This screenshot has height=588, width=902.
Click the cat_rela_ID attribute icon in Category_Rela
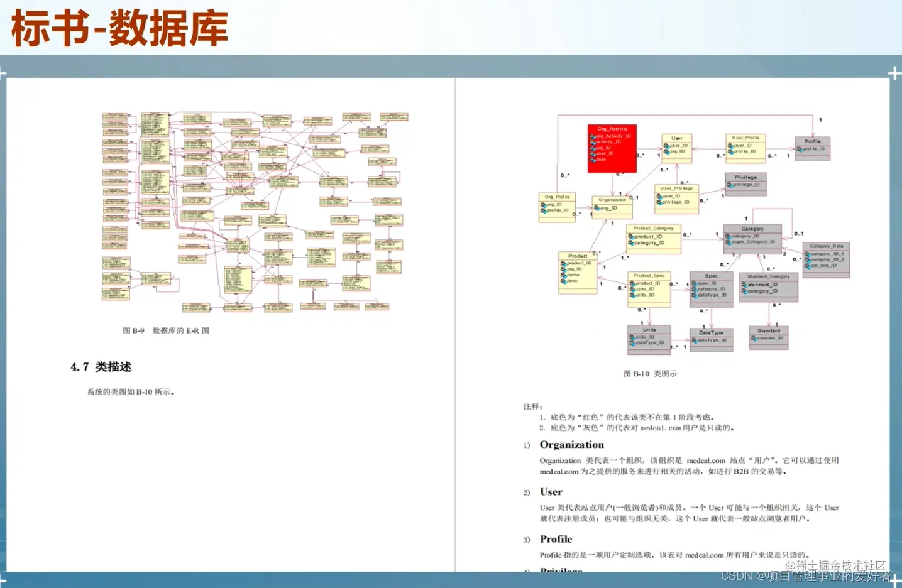(x=807, y=265)
